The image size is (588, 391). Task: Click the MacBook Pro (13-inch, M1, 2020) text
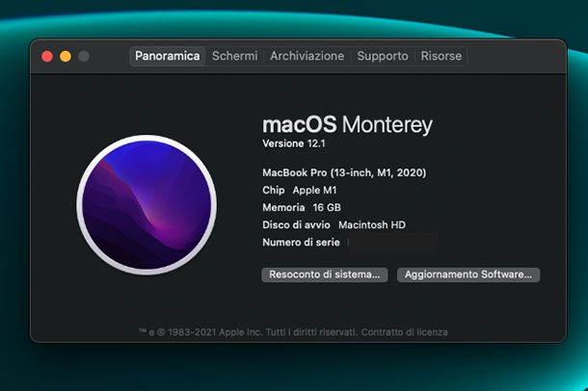click(x=344, y=172)
